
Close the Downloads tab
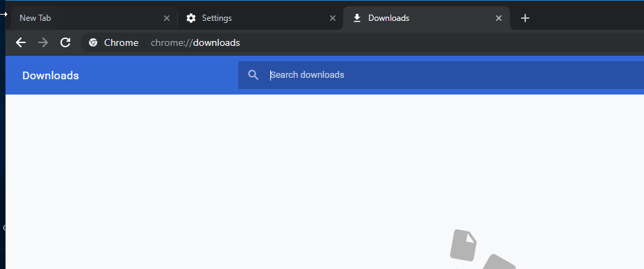[499, 18]
